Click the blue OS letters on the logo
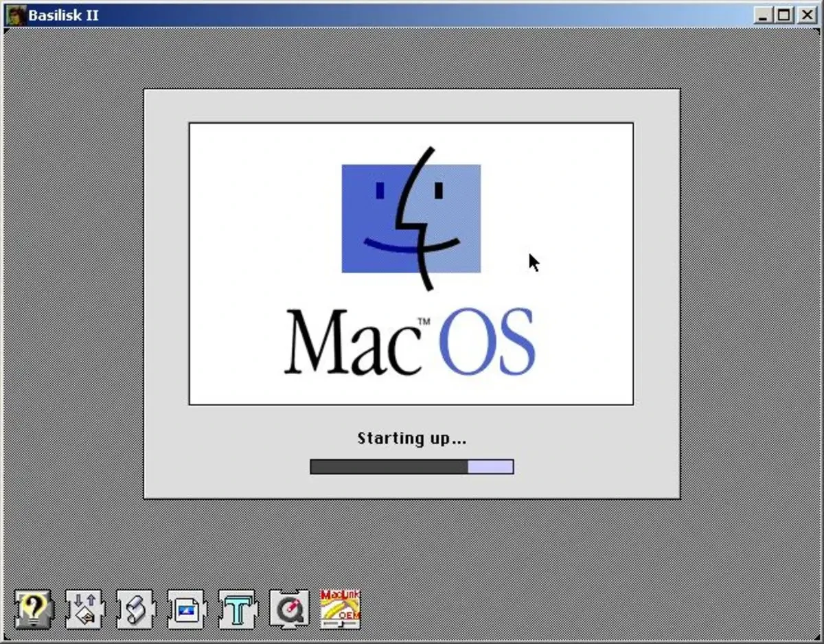The height and width of the screenshot is (644, 824). tap(488, 340)
